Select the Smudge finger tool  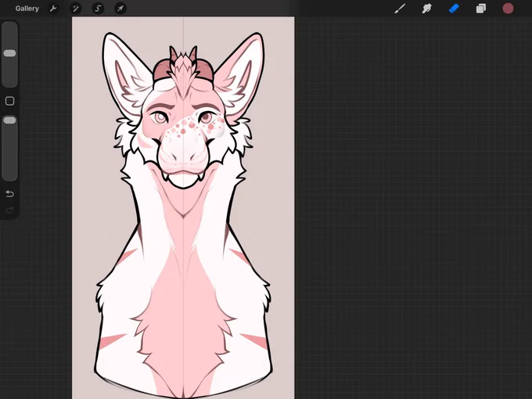coord(427,9)
